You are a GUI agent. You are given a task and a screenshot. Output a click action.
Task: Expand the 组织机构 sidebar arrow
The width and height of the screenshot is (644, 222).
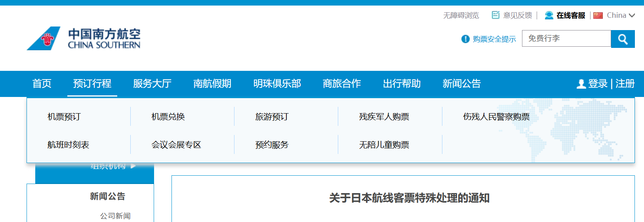click(x=133, y=166)
